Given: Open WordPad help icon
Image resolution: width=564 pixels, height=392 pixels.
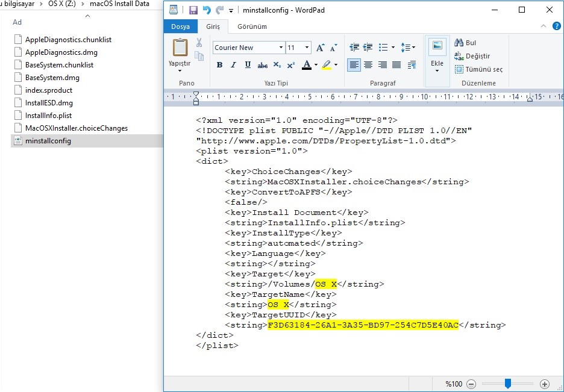Looking at the screenshot, I should [556, 26].
